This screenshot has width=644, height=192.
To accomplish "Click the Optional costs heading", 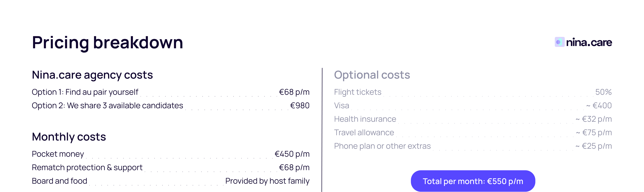I will click(x=372, y=75).
